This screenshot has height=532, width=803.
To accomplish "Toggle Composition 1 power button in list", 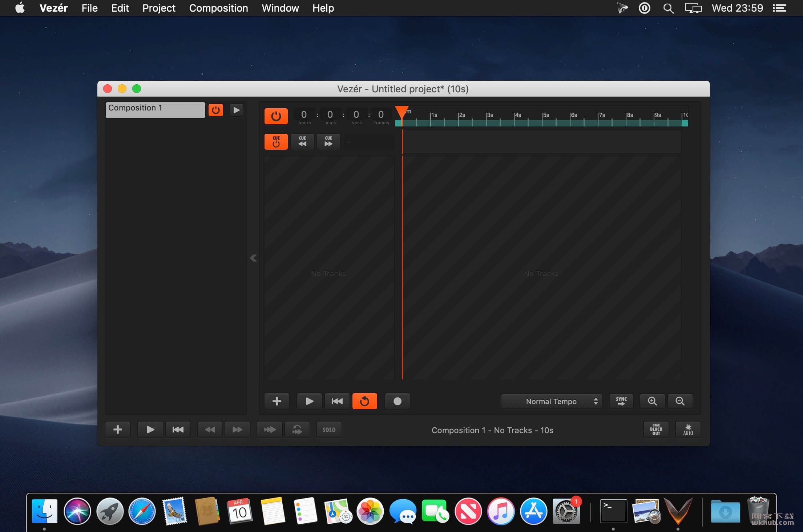I will (216, 110).
